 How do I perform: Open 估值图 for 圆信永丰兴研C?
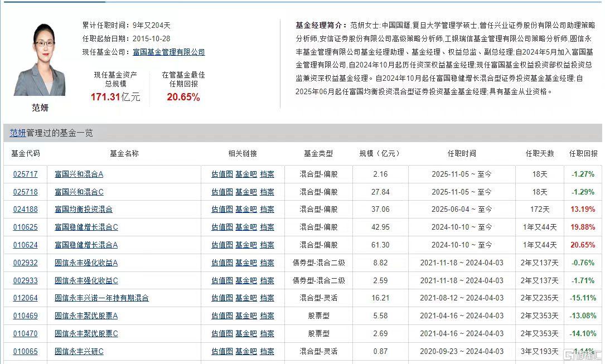(221, 352)
